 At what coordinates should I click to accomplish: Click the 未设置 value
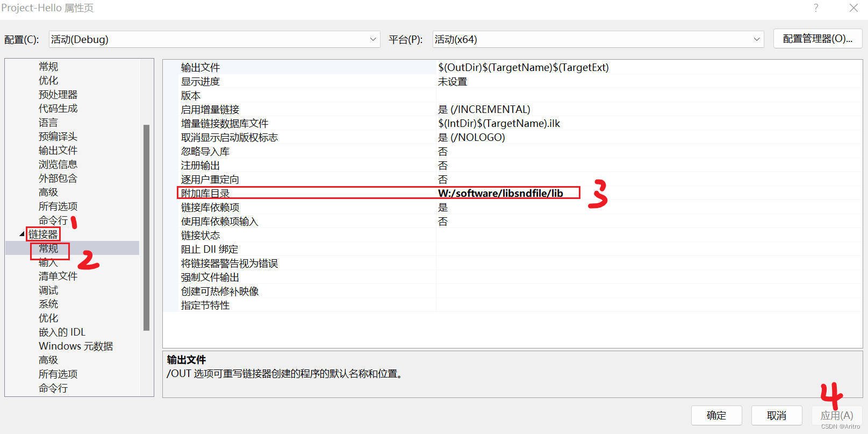pos(453,82)
